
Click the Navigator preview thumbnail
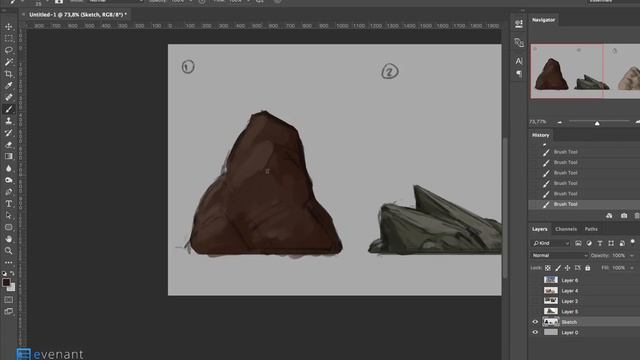[x=585, y=71]
